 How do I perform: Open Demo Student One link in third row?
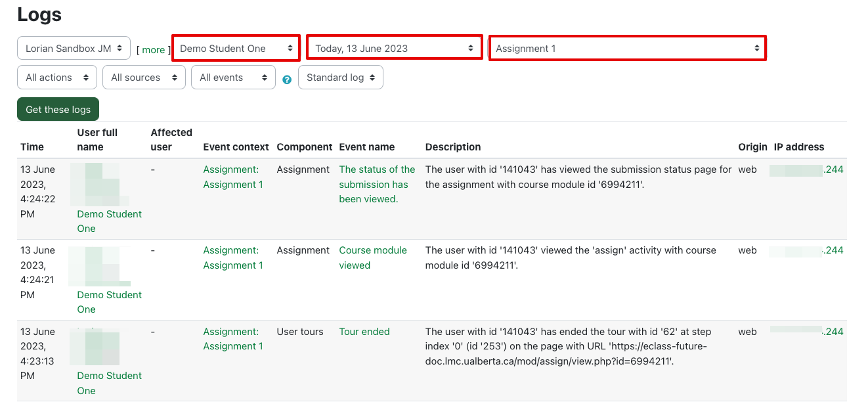(x=109, y=383)
